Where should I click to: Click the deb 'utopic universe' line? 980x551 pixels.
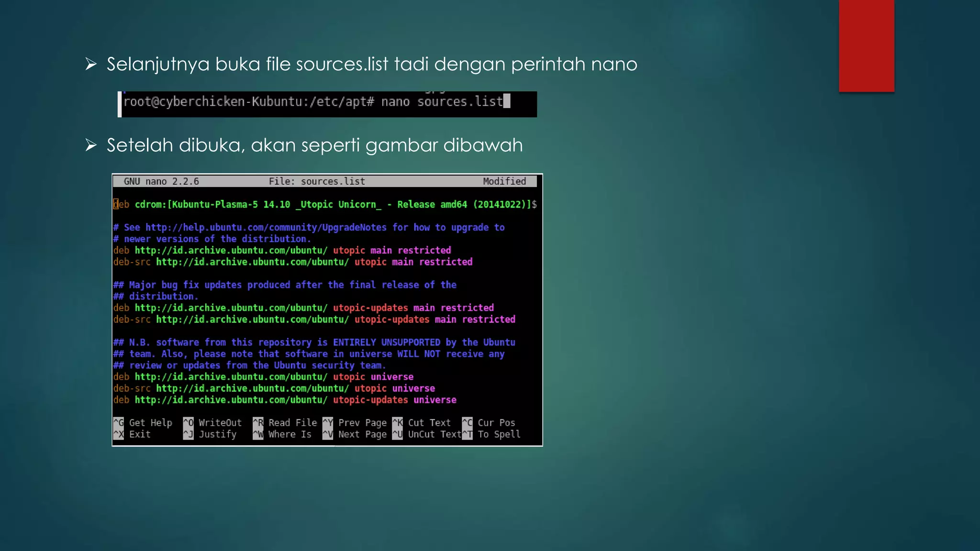pyautogui.click(x=264, y=377)
